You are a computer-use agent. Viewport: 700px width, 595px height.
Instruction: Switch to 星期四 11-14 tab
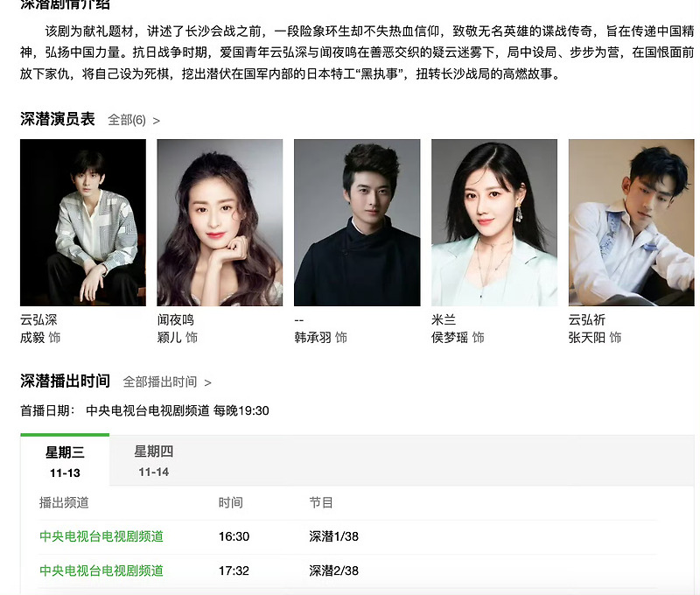click(x=154, y=460)
